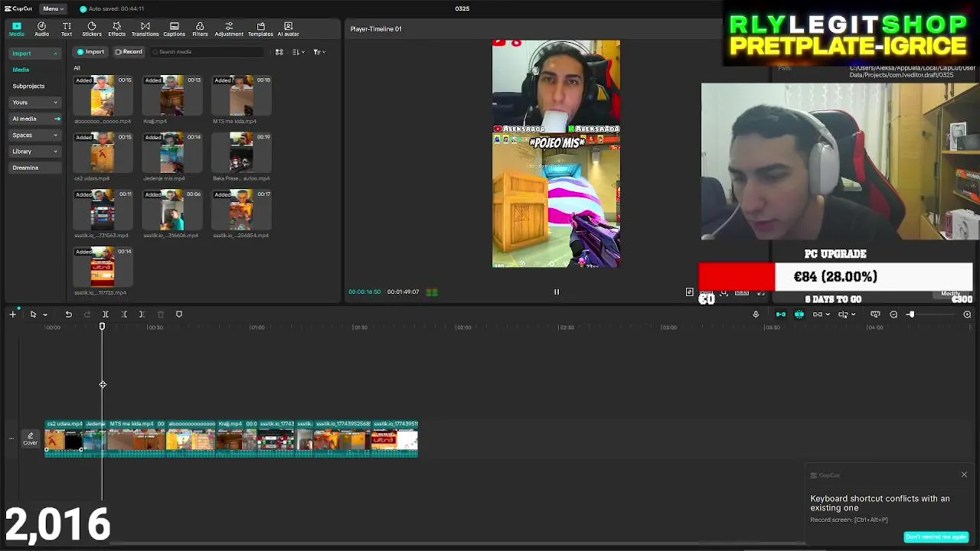Open the Text panel
The height and width of the screenshot is (551, 980).
click(67, 29)
